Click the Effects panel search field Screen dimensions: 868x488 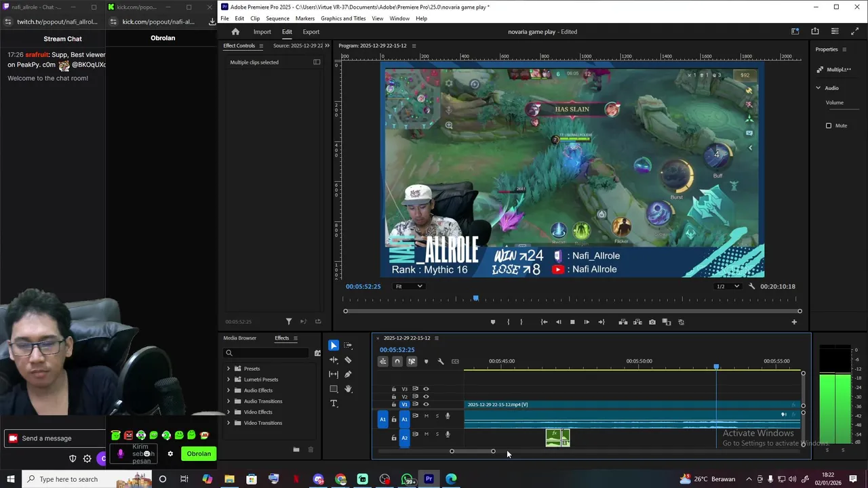point(267,352)
